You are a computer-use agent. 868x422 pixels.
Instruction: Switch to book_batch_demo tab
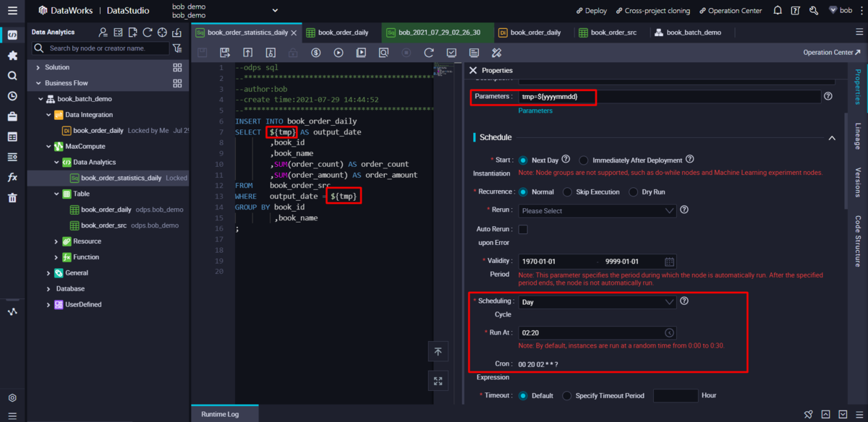(687, 33)
